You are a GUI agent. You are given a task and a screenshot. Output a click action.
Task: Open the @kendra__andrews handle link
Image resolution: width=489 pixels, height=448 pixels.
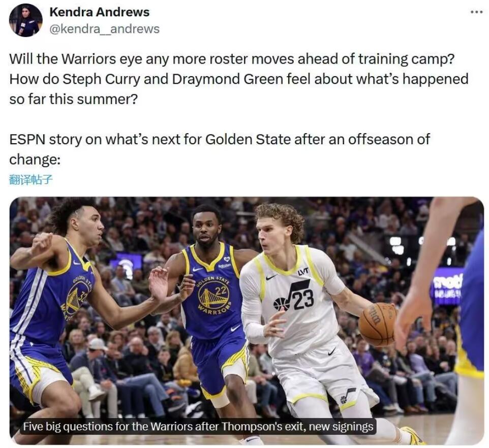pyautogui.click(x=105, y=28)
